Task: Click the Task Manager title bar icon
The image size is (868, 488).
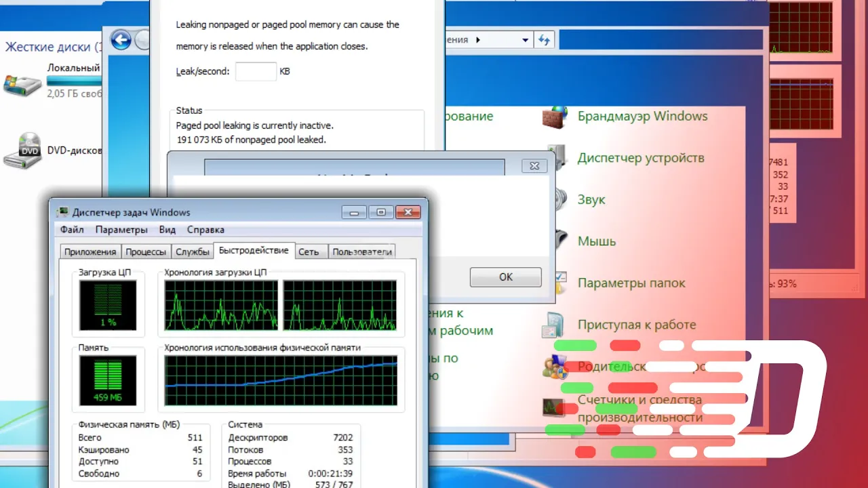Action: click(63, 212)
